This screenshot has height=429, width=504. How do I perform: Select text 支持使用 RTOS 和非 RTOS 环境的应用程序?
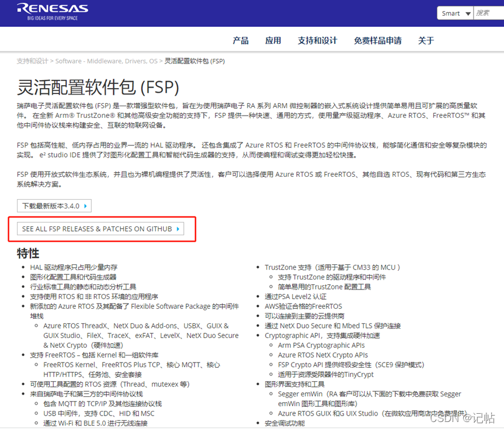94,297
